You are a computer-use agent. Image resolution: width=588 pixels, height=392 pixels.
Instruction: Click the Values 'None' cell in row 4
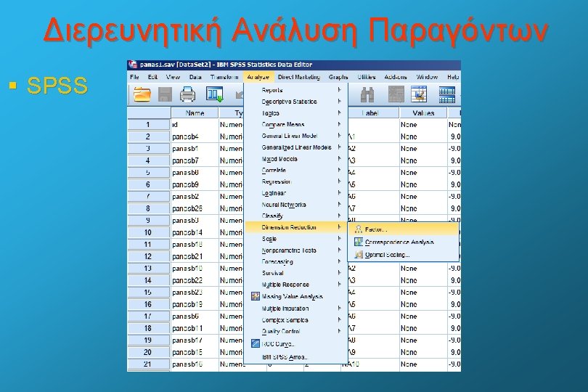tap(423, 160)
